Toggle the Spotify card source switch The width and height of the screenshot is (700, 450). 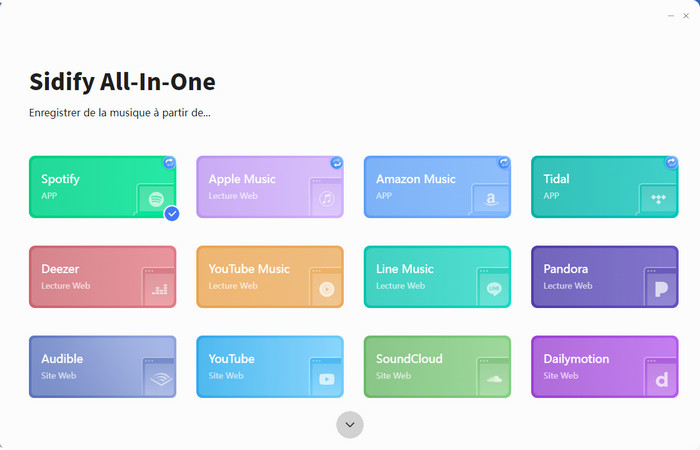point(169,162)
